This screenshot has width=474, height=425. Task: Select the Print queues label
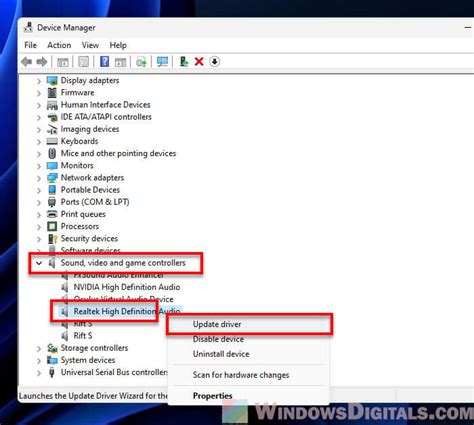83,214
